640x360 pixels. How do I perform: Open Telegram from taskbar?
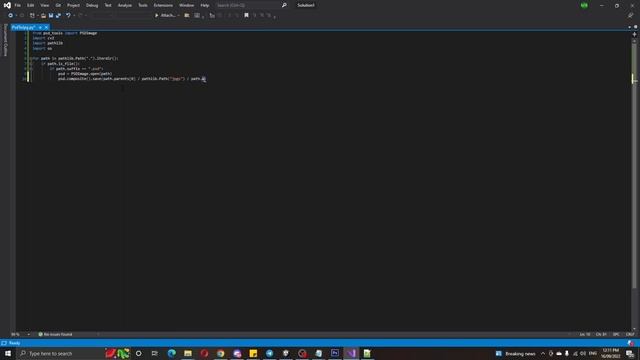click(x=269, y=353)
